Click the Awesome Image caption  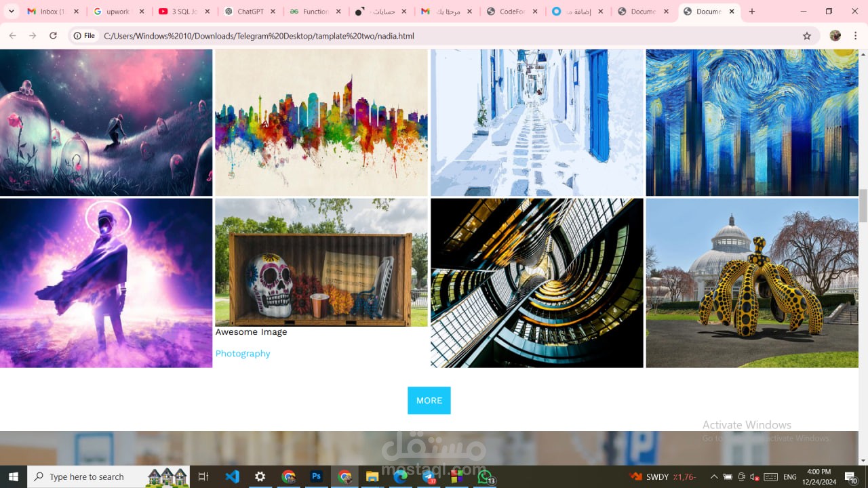pyautogui.click(x=251, y=332)
